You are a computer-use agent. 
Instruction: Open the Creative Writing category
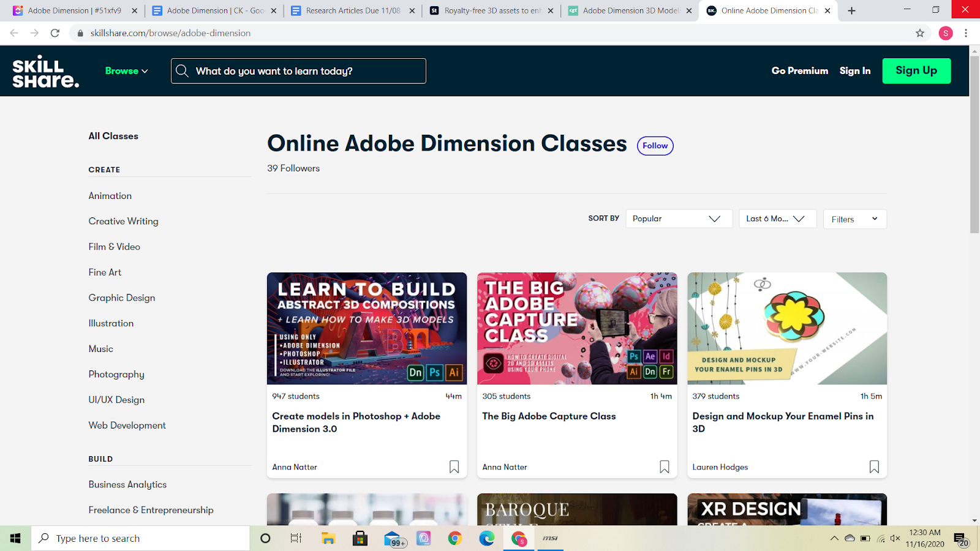[x=124, y=221]
